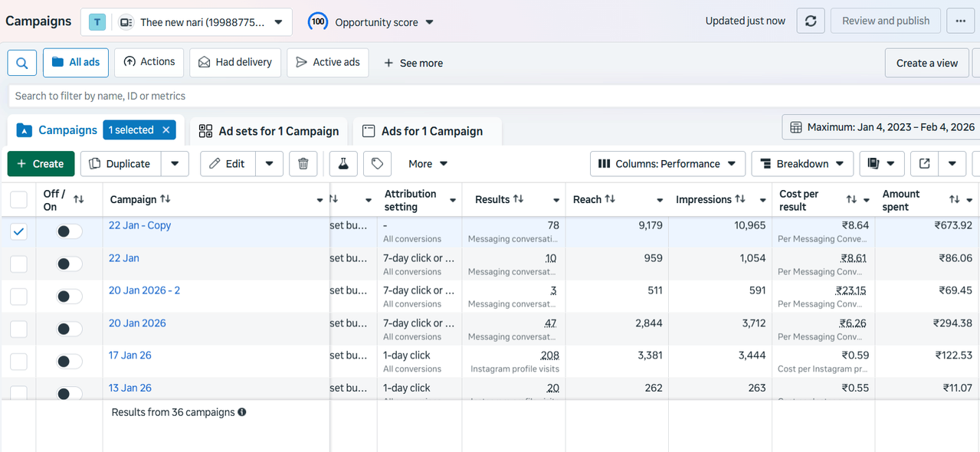Expand the More menu
Image resolution: width=980 pixels, height=452 pixels.
(428, 163)
